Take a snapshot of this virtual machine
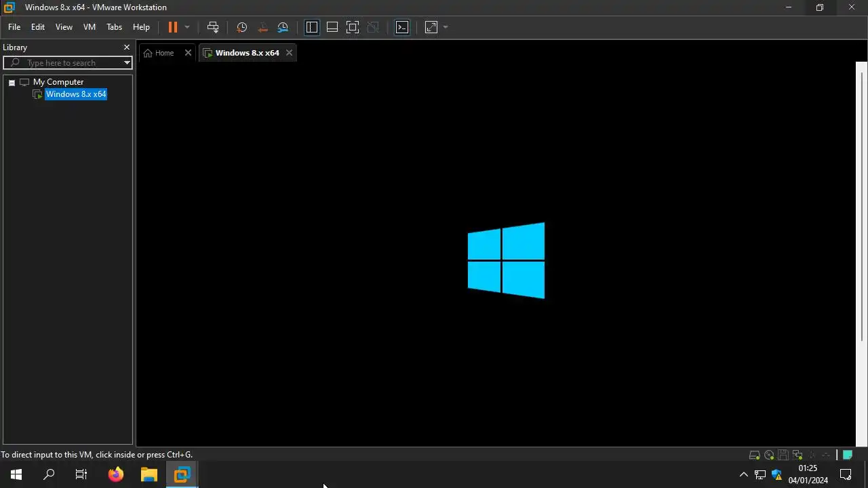Image resolution: width=868 pixels, height=488 pixels. pos(241,27)
